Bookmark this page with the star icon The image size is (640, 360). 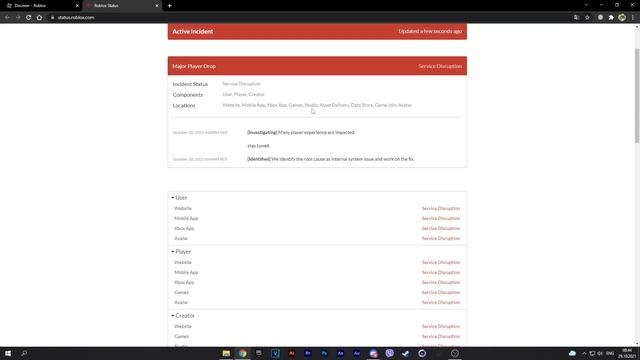[x=587, y=18]
